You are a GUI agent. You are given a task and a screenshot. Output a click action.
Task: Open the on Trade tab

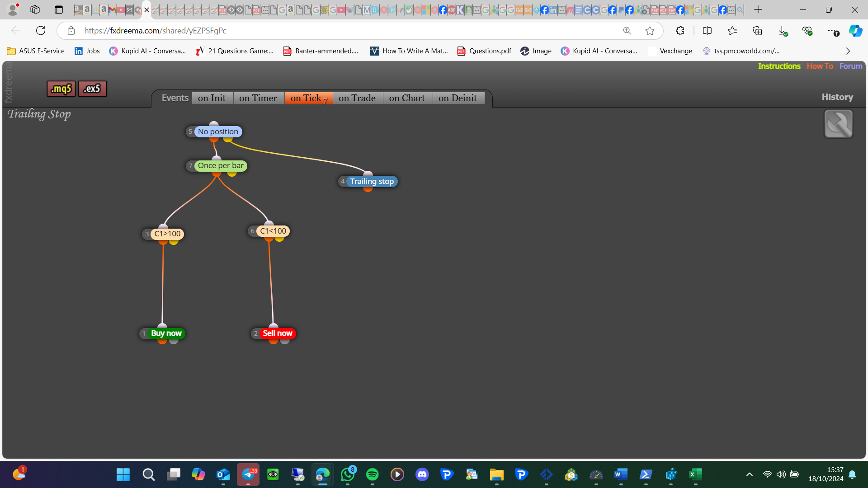357,98
